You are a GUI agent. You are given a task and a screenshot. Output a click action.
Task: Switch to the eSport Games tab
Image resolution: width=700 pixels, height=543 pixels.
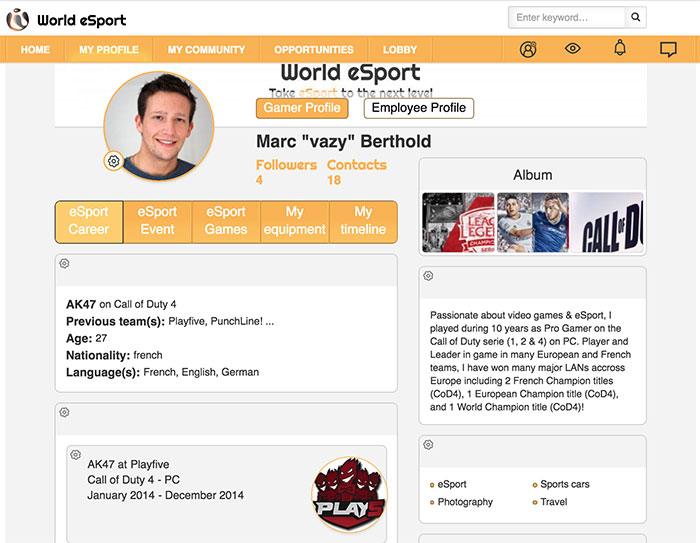(226, 222)
